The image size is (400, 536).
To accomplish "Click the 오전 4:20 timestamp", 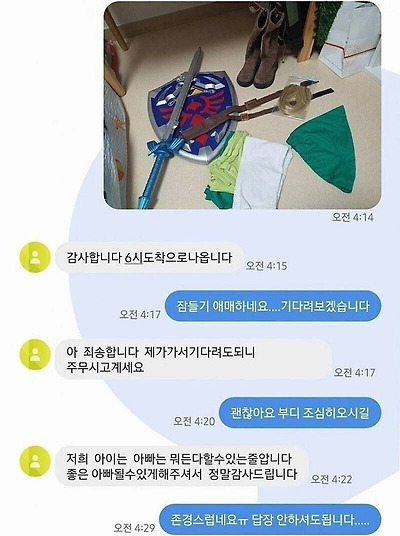I will 194,421.
